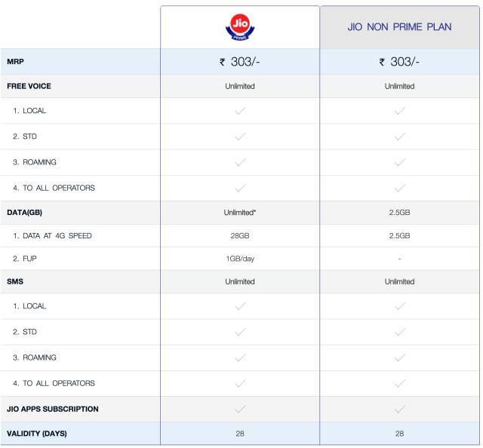Click the Jio Prime SMS LOCAL checkmark
Screen dimensions: 483x448
(240, 306)
